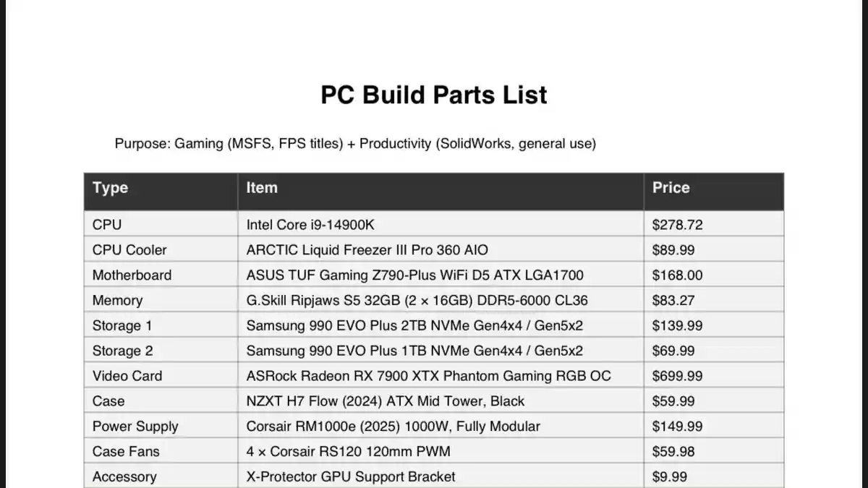Select the X-Protector GPU Support Bracket cell

click(351, 476)
